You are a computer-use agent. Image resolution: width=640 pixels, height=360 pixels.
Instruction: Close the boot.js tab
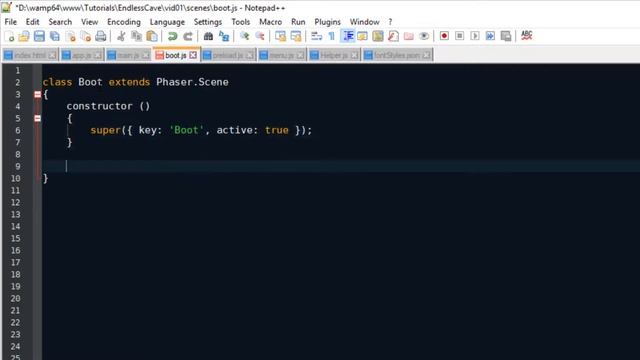click(193, 55)
